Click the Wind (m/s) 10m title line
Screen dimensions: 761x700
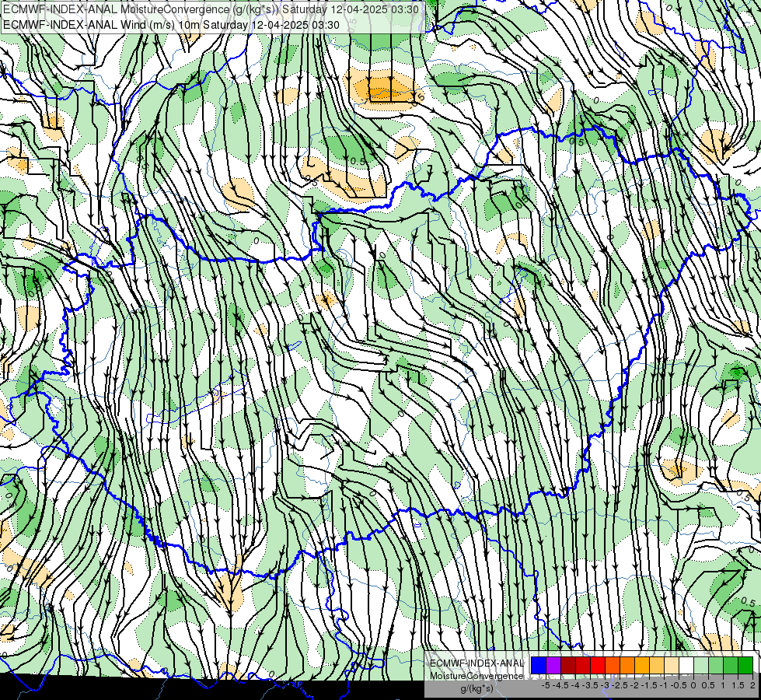click(x=171, y=25)
